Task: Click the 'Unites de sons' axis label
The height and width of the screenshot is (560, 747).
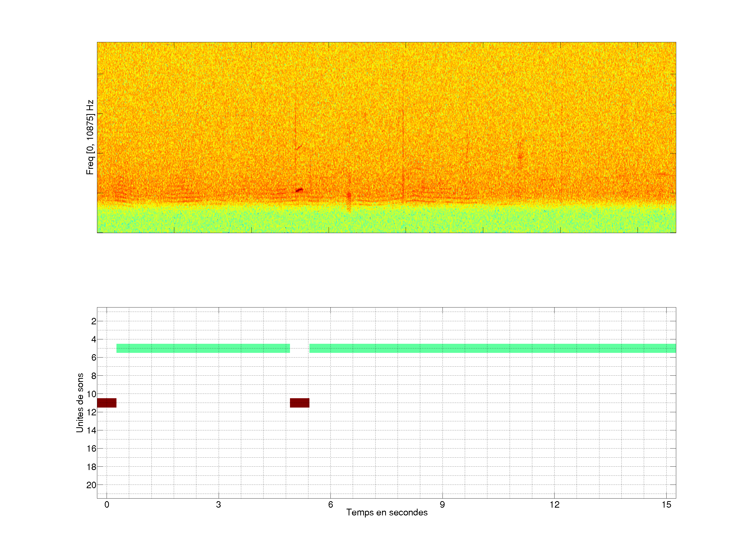Action: (x=80, y=403)
